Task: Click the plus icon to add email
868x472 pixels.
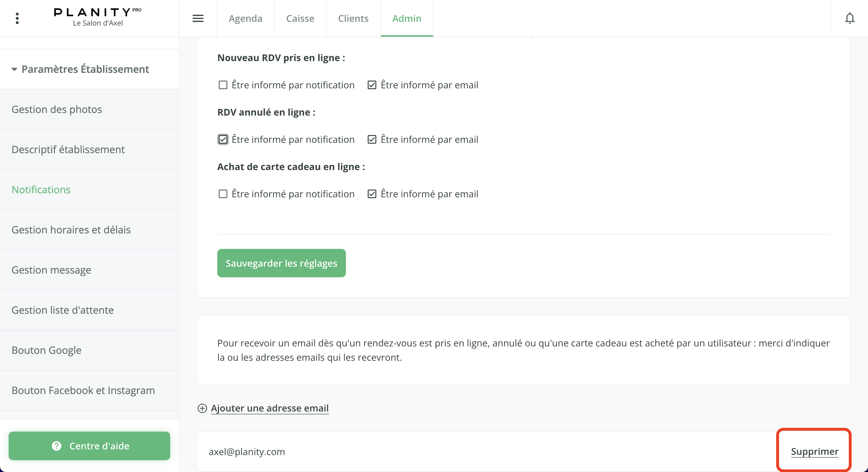Action: click(x=202, y=408)
